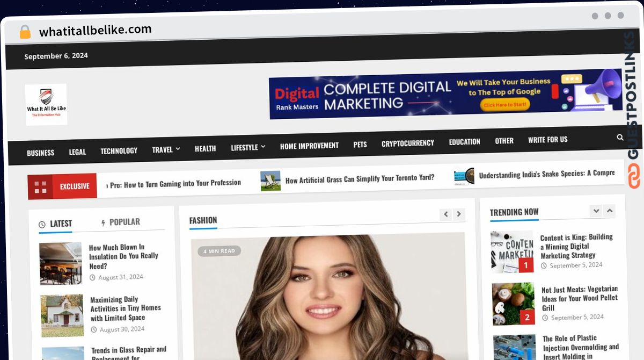Open the Cryptocurrency menu item
The image size is (644, 360).
[408, 143]
